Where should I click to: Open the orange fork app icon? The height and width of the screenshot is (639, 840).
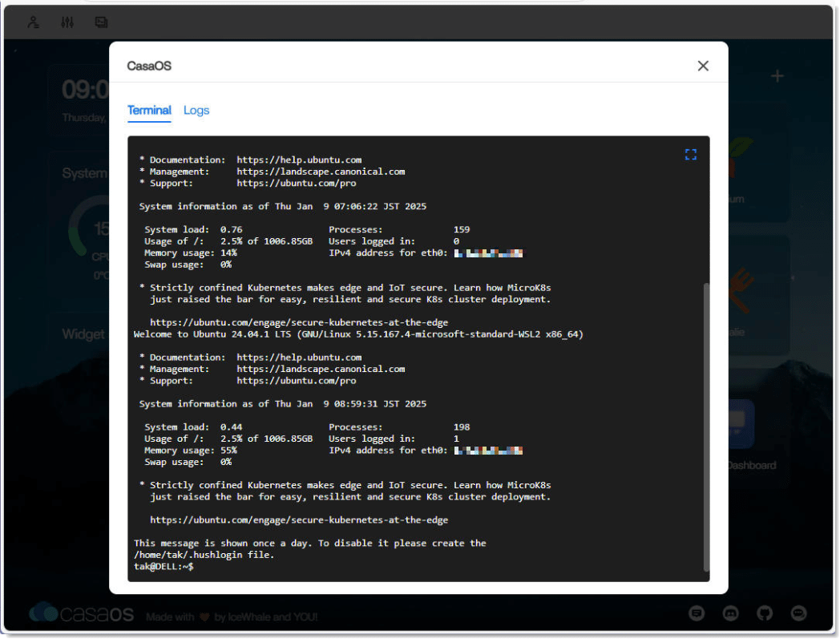[741, 290]
